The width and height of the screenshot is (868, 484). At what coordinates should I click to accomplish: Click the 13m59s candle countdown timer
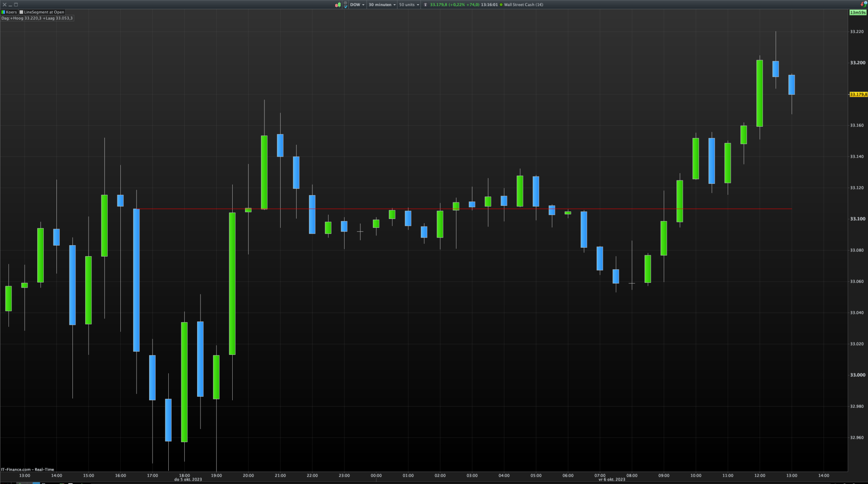click(x=858, y=12)
